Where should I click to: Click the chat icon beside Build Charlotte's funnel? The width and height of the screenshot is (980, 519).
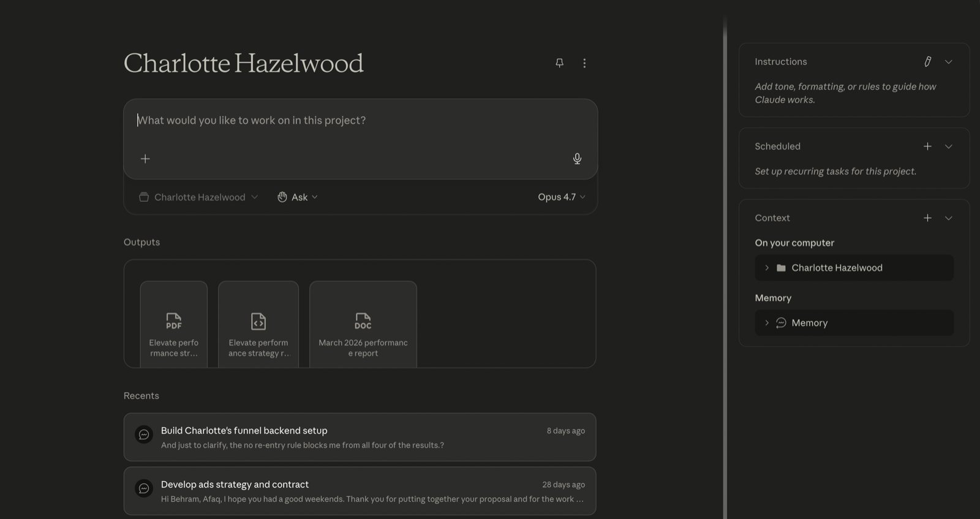(x=144, y=434)
